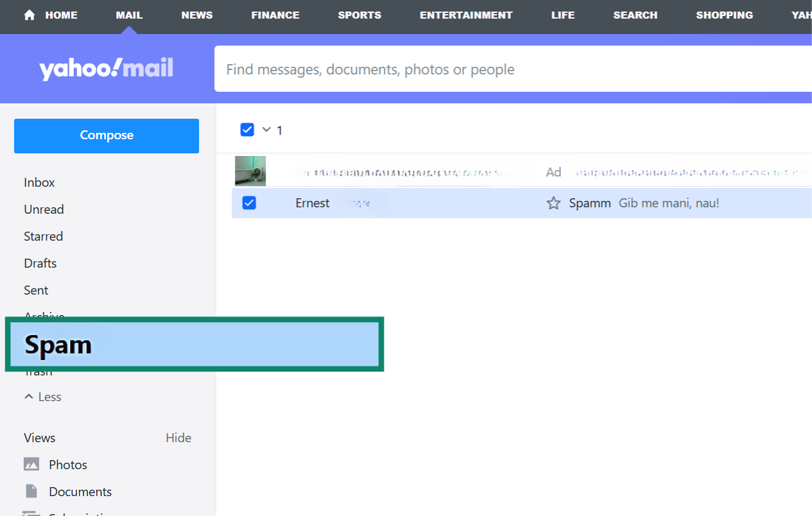Collapse the folder list via Less
This screenshot has height=516, width=812.
coord(42,397)
